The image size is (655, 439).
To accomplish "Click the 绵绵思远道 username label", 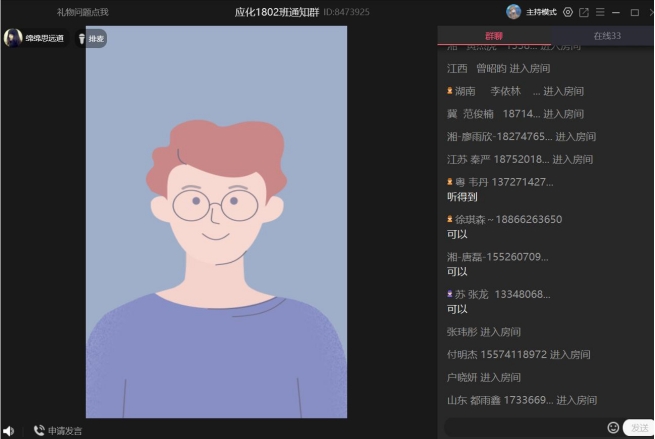I will pos(45,38).
